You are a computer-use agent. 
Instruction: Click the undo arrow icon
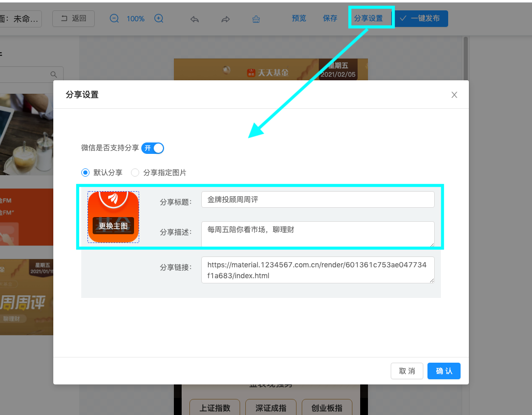tap(195, 19)
